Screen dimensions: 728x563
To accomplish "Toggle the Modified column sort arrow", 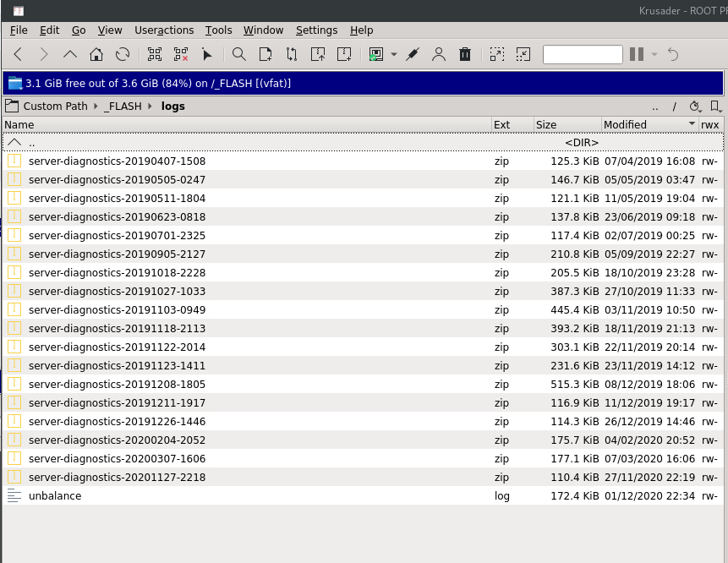I will point(692,123).
